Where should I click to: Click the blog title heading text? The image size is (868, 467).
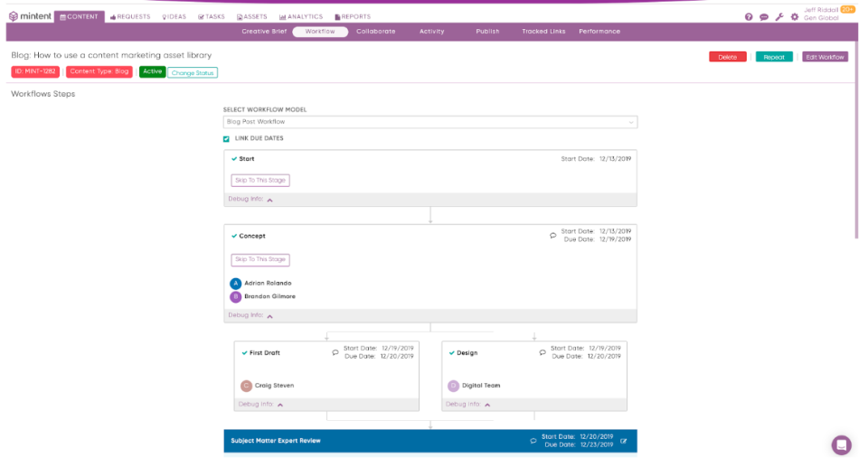point(111,55)
